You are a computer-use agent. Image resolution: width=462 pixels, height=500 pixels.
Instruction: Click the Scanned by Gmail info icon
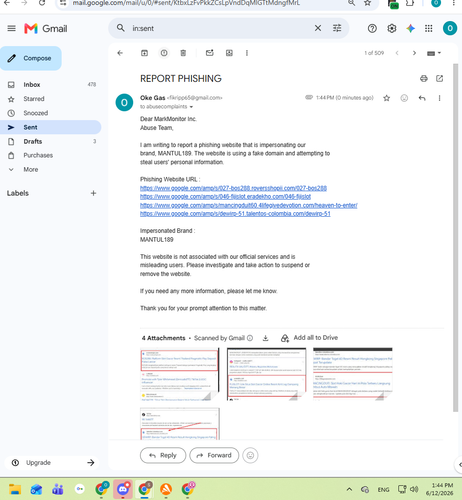point(250,338)
